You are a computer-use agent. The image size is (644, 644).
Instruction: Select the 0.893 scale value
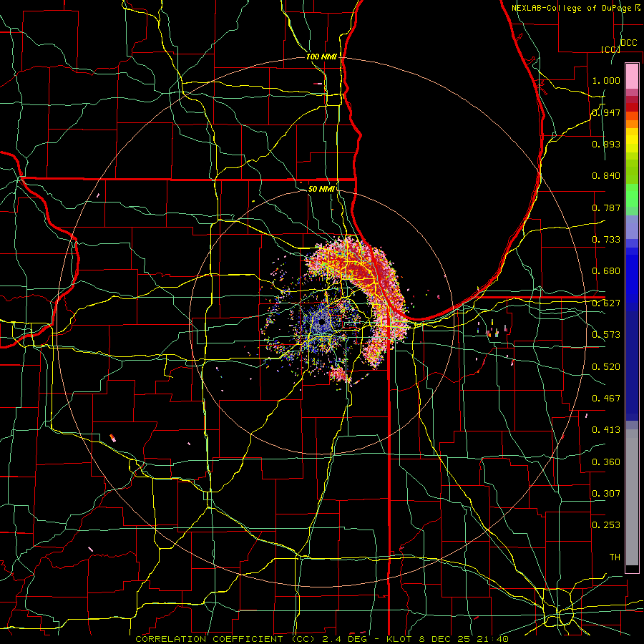click(606, 144)
